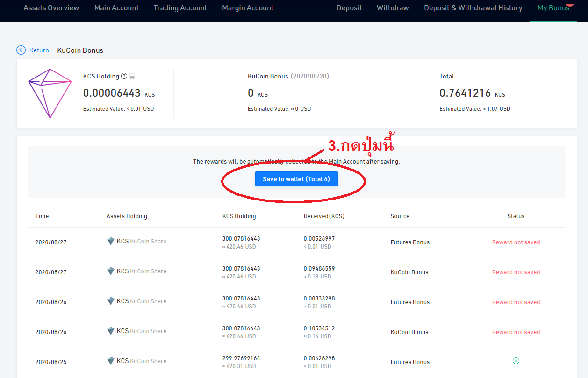
Task: Click the green saved checkmark in 2020/08/25 row
Action: coord(516,361)
